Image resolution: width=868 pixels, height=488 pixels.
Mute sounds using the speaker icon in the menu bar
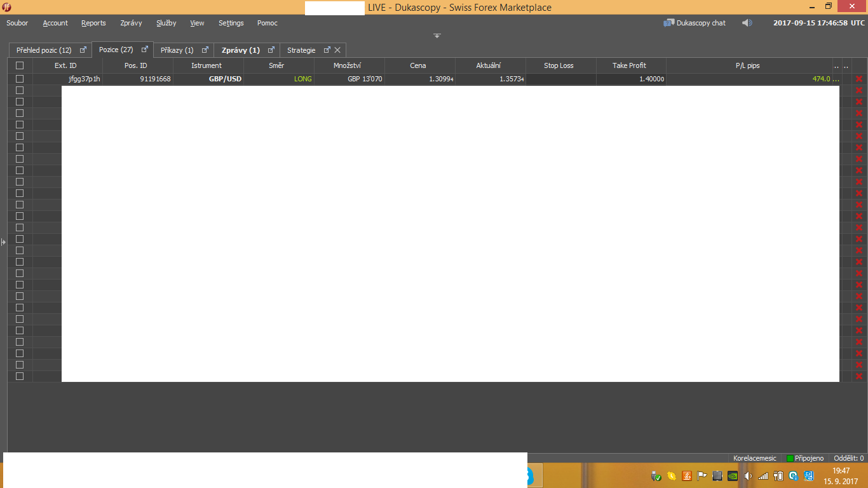pos(747,23)
